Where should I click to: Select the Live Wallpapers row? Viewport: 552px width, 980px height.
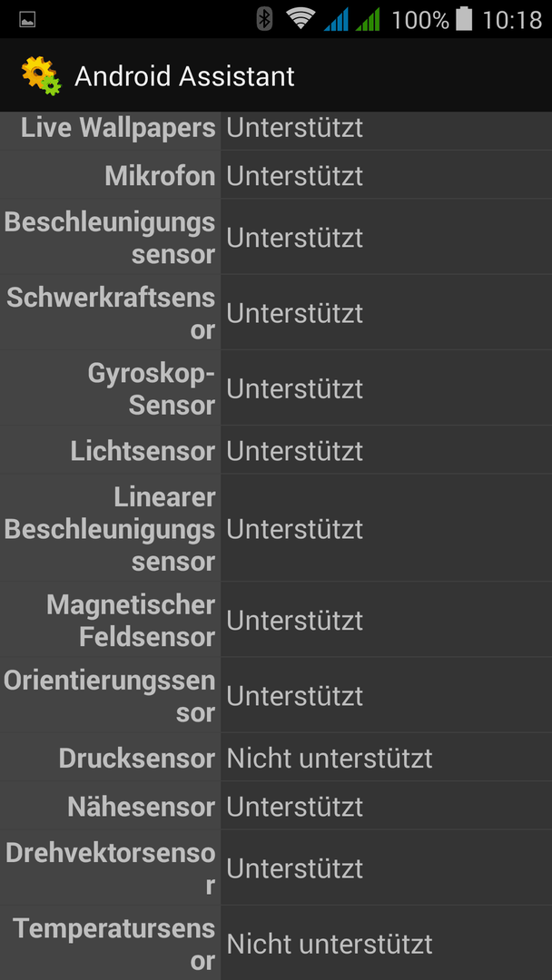click(x=276, y=128)
